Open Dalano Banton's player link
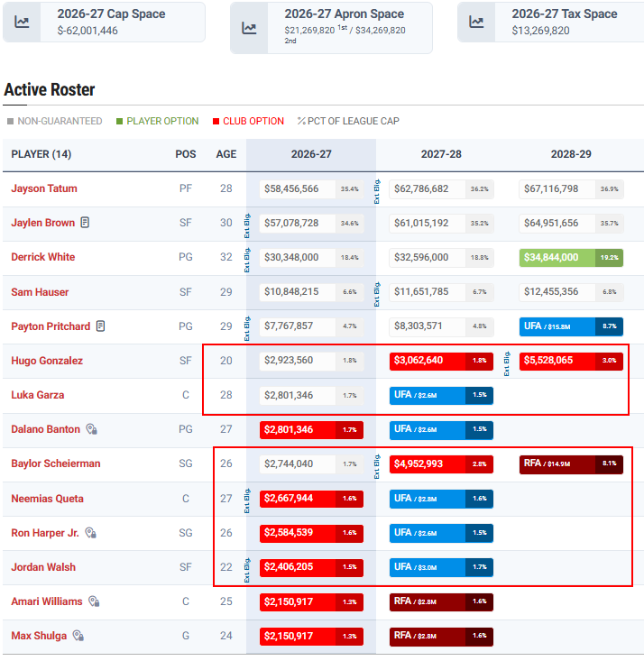Viewport: 644px width, 670px height. coord(45,429)
